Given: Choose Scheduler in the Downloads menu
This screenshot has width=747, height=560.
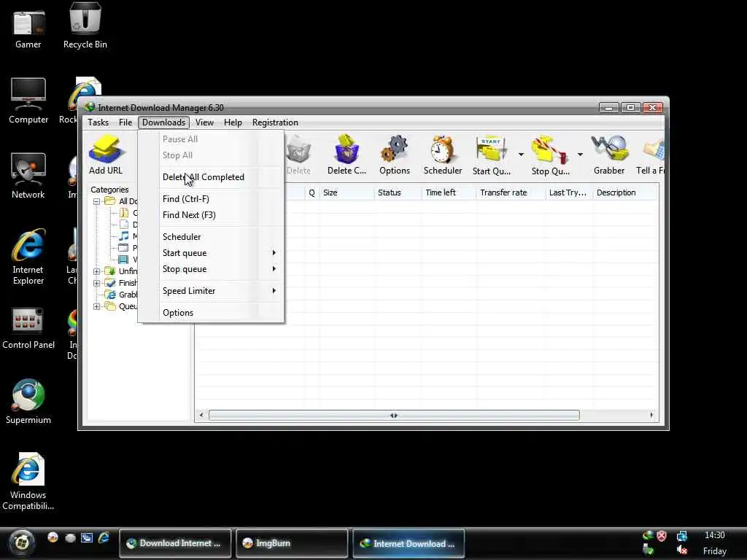Looking at the screenshot, I should [211, 237].
